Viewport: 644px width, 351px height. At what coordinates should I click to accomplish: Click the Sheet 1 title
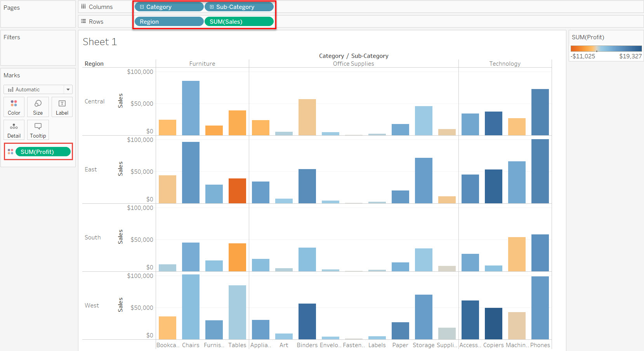(100, 42)
